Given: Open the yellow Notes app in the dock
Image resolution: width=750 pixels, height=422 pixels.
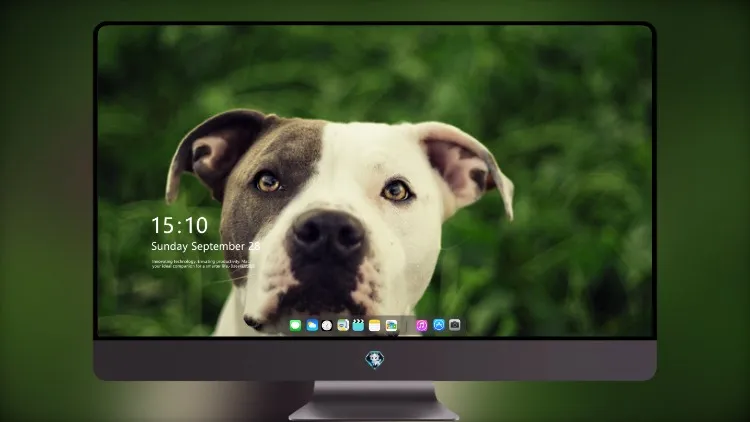Looking at the screenshot, I should 375,325.
